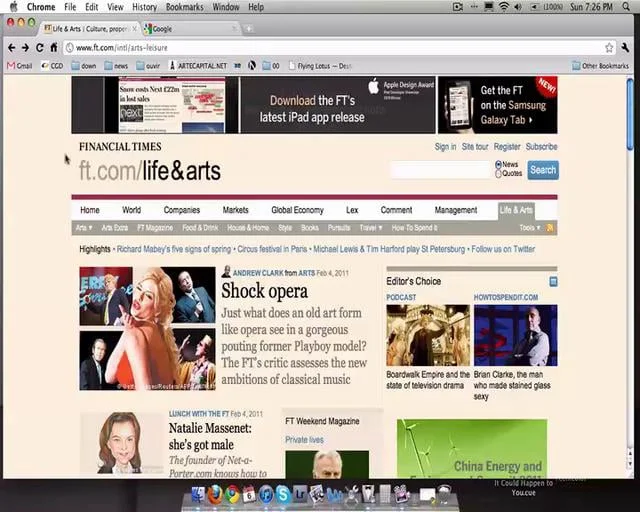Screen dimensions: 640x512
Task: Click the blue Search button
Action: click(x=543, y=170)
